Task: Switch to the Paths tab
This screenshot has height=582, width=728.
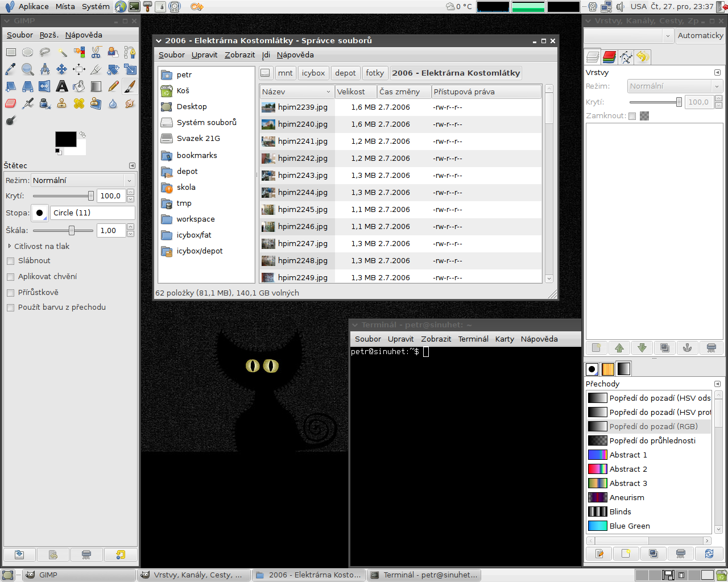Action: pos(626,57)
